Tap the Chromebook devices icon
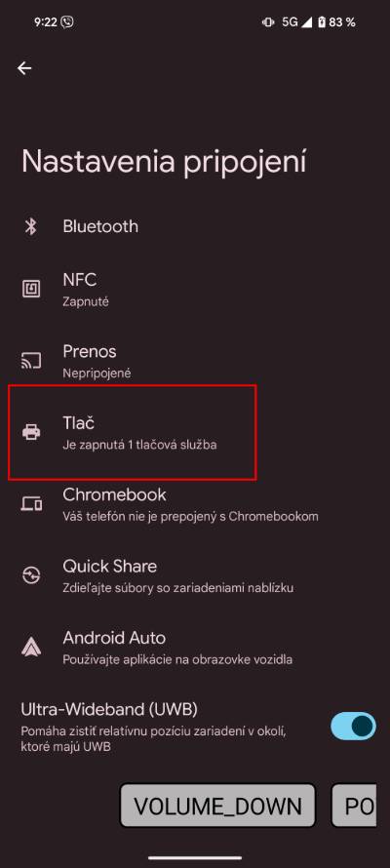The image size is (390, 868). click(x=31, y=504)
